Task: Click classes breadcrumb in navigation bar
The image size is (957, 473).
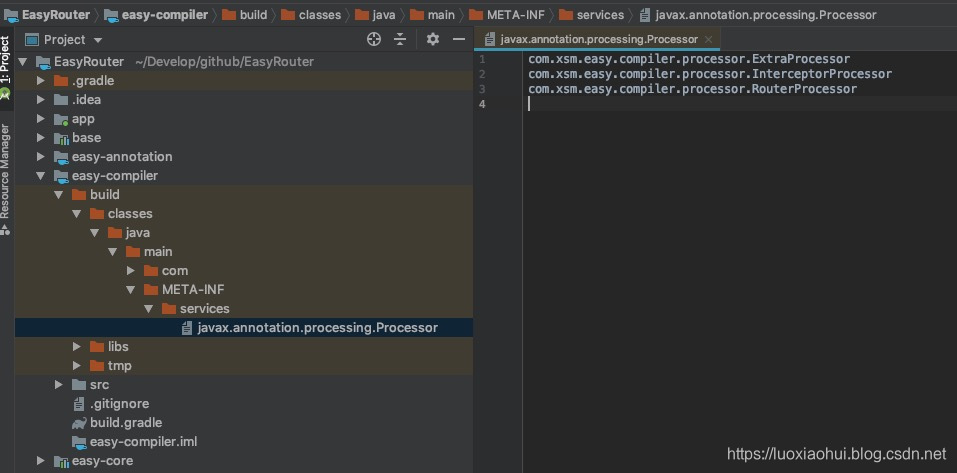Action: click(x=311, y=15)
